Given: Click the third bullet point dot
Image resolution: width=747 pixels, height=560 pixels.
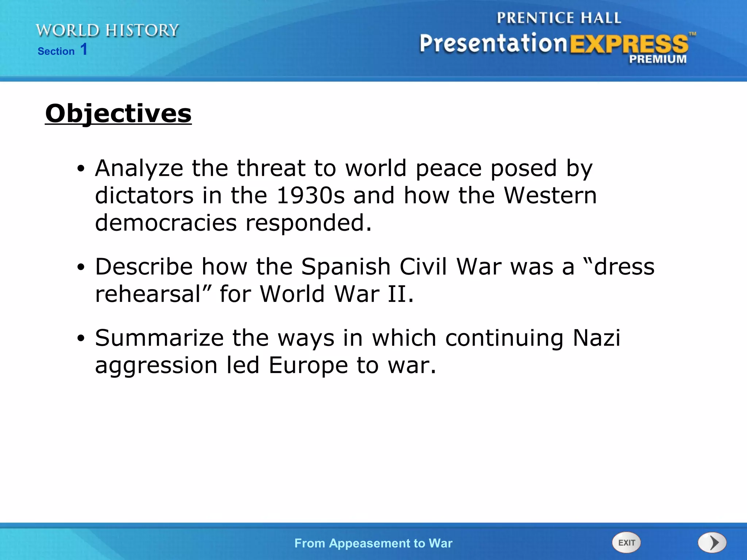Looking at the screenshot, I should click(x=81, y=338).
